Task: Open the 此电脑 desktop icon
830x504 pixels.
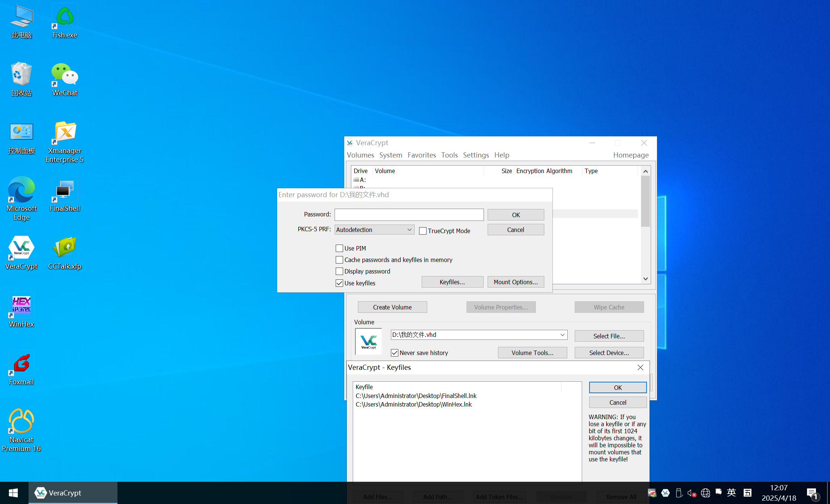Action: [x=21, y=21]
